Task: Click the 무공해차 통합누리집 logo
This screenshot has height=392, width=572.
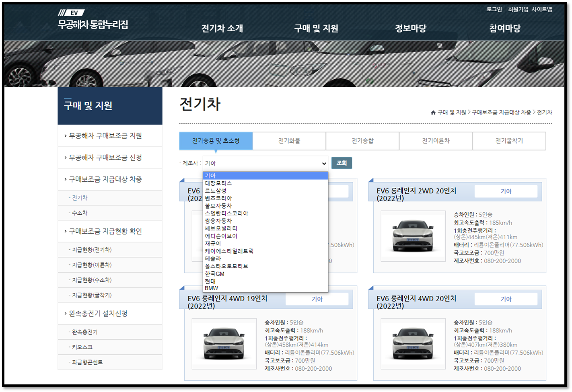Action: pos(93,20)
